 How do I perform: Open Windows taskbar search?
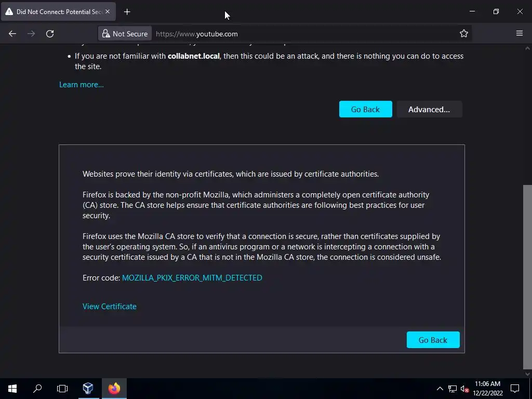(37, 389)
